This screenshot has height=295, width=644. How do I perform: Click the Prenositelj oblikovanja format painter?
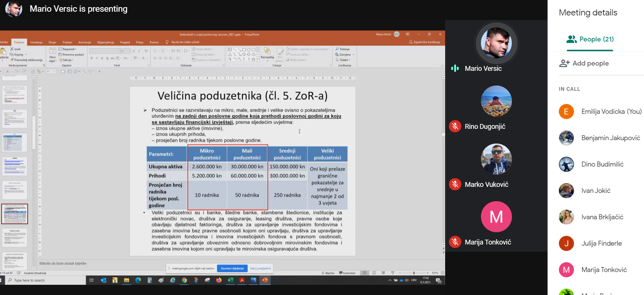[26, 60]
